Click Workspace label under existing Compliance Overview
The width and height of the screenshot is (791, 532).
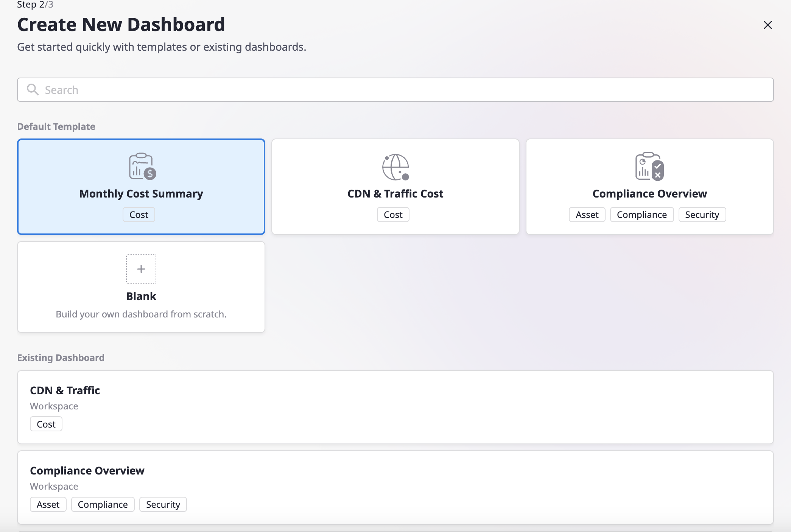[54, 486]
